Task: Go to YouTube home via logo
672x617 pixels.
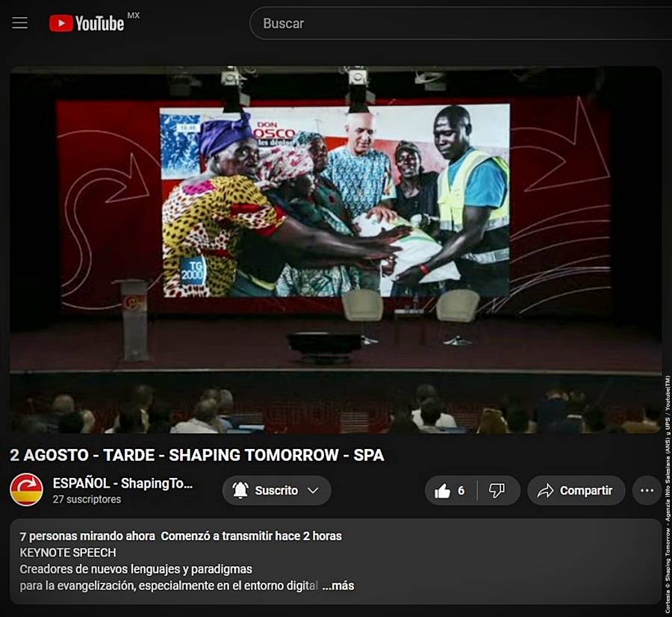Action: click(x=87, y=23)
